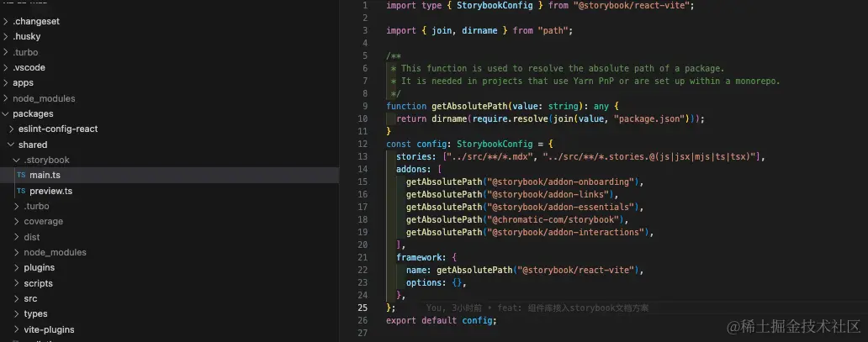Collapse the shared folder
Image resolution: width=868 pixels, height=342 pixels.
pos(32,145)
